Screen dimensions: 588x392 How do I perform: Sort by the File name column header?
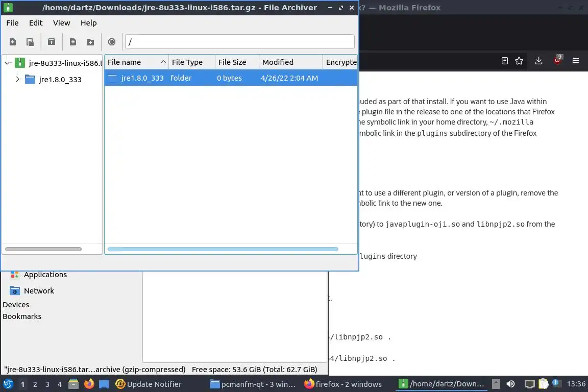point(136,62)
